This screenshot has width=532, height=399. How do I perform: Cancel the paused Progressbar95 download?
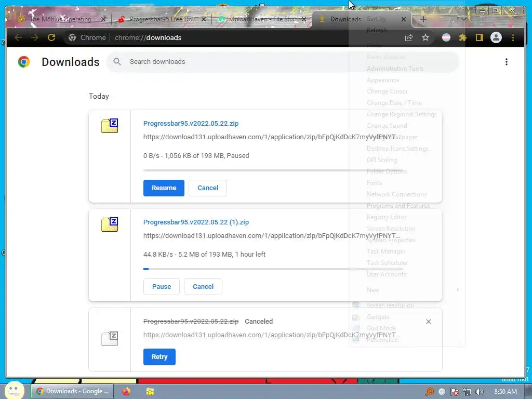tap(208, 188)
